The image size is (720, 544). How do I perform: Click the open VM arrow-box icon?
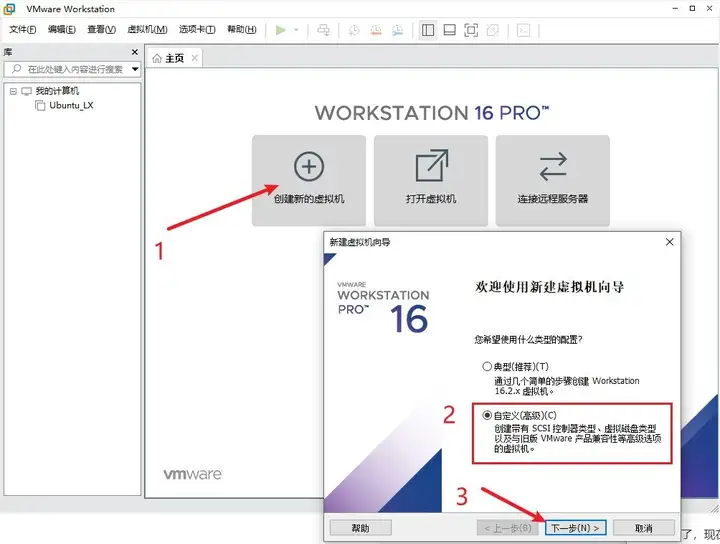tap(432, 165)
